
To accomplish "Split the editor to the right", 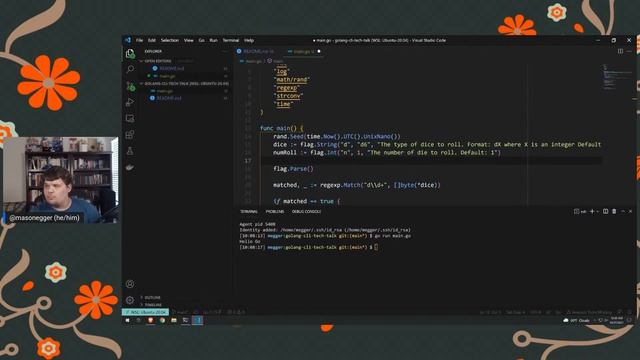I will tap(620, 51).
